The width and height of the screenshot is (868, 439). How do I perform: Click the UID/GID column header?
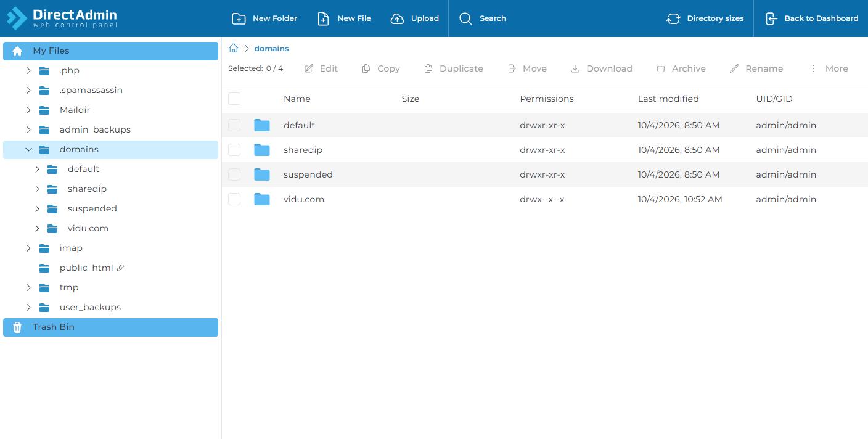(774, 99)
